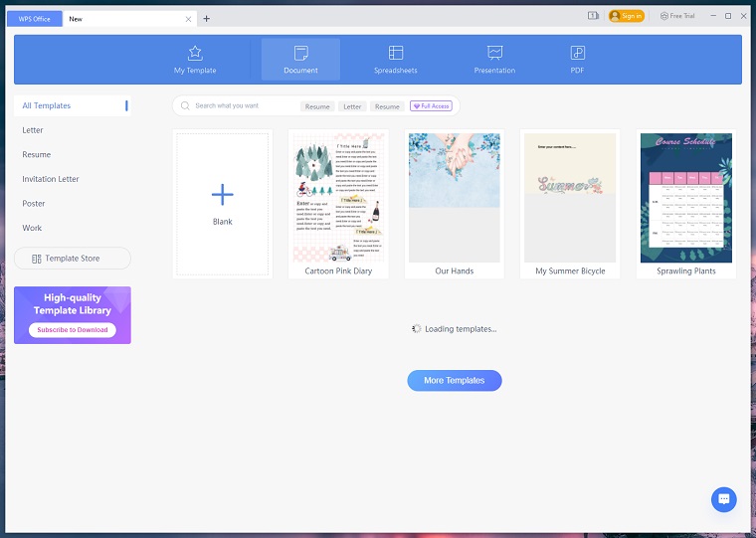Switch to the WPS Office tab
This screenshot has height=538, width=756.
tap(34, 19)
